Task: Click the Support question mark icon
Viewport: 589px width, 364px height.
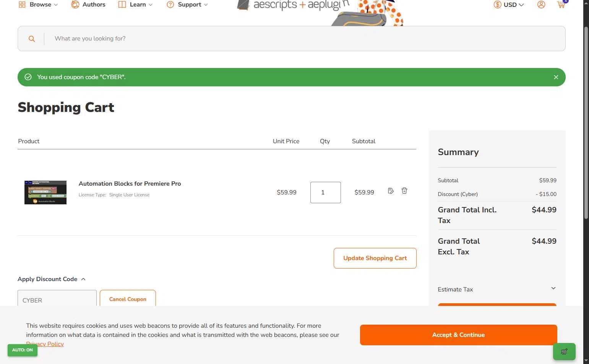Action: [x=170, y=5]
